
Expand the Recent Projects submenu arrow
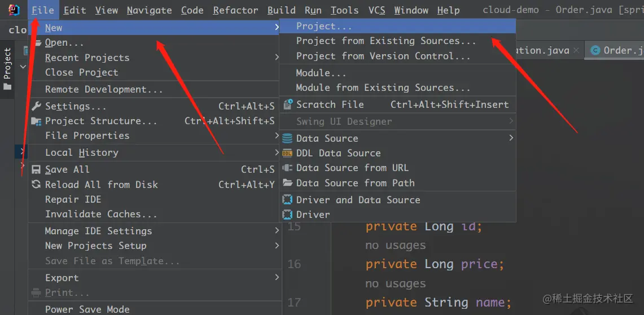(277, 58)
